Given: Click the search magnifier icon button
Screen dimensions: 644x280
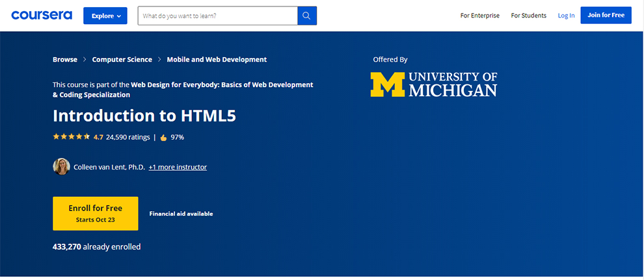Looking at the screenshot, I should 307,16.
